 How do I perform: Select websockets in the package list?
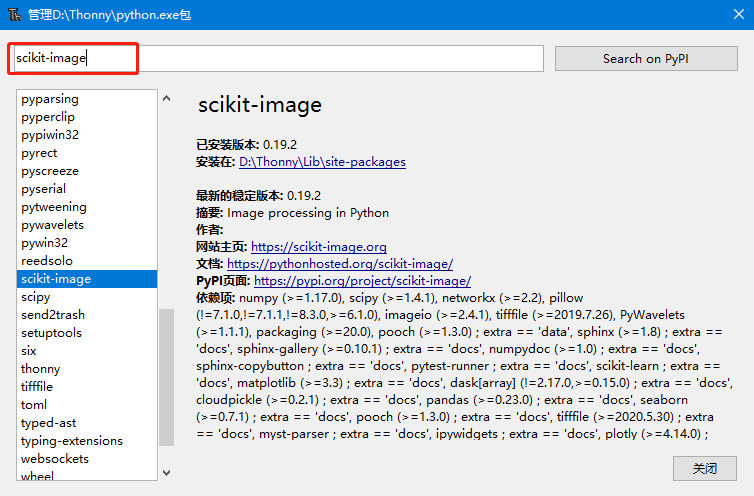[55, 459]
